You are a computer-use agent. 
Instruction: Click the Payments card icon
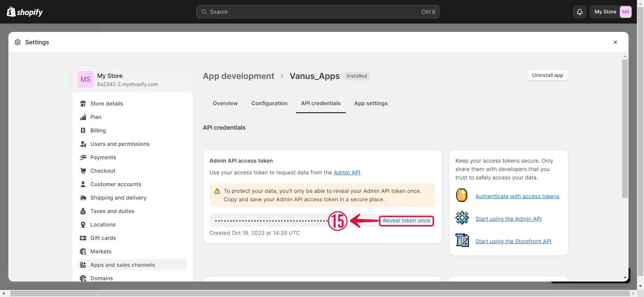click(x=83, y=157)
